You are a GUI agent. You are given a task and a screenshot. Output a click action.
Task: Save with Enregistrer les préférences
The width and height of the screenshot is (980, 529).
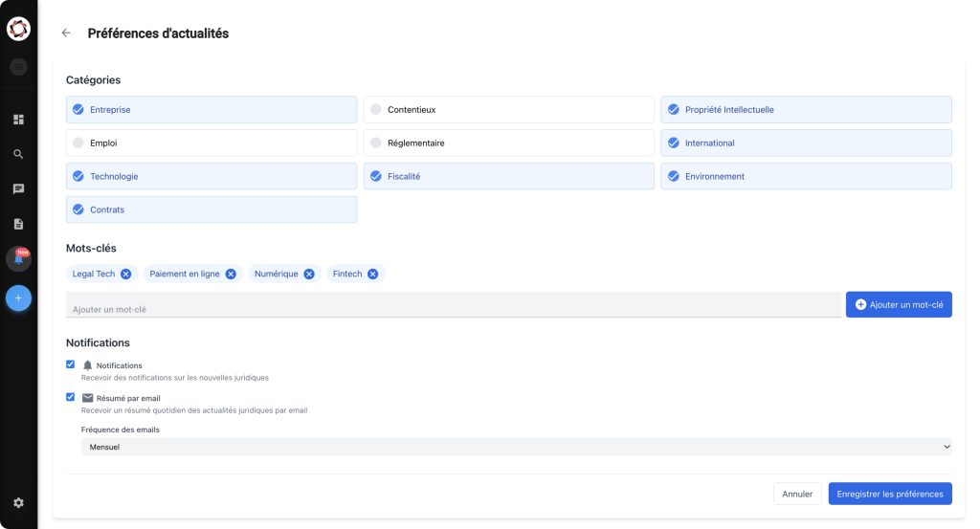[889, 495]
